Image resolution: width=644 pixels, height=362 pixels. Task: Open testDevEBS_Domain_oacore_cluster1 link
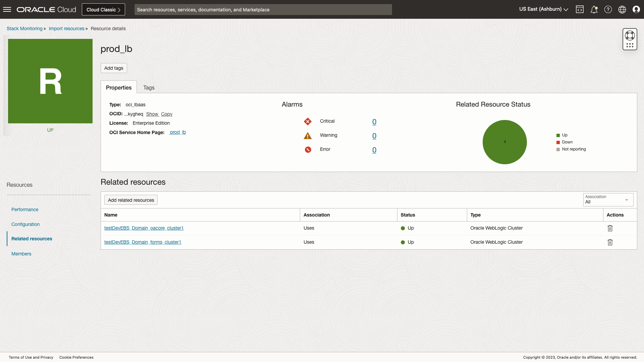pyautogui.click(x=144, y=228)
